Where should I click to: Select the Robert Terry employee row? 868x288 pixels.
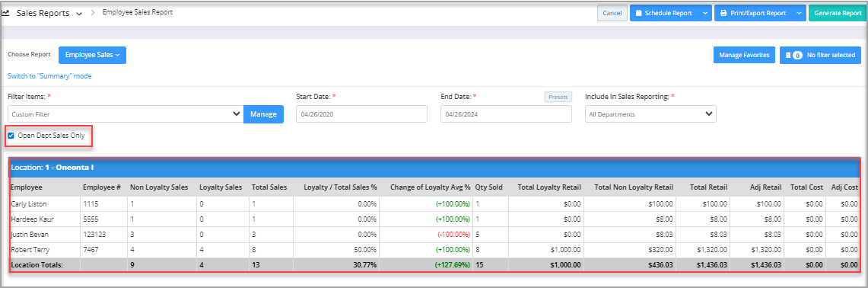pos(434,250)
